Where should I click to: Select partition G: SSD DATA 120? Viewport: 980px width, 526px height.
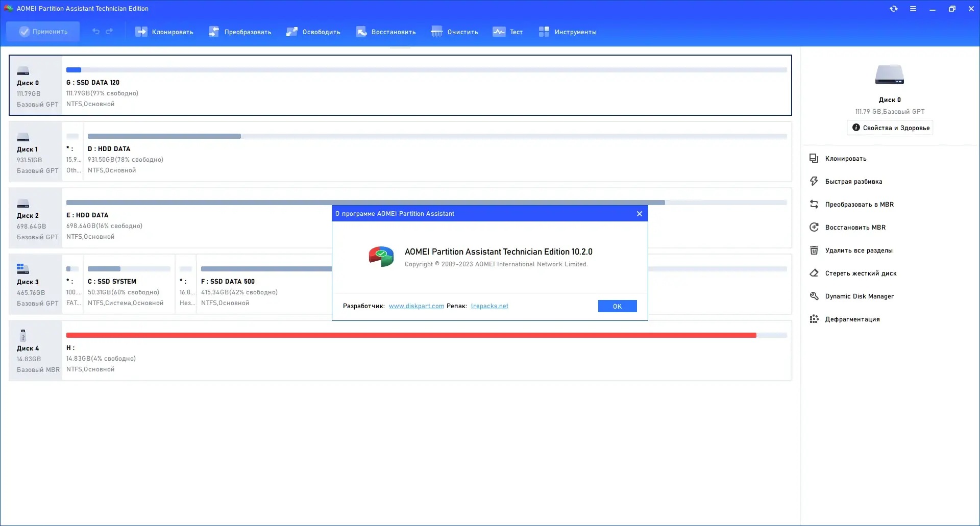click(x=426, y=85)
